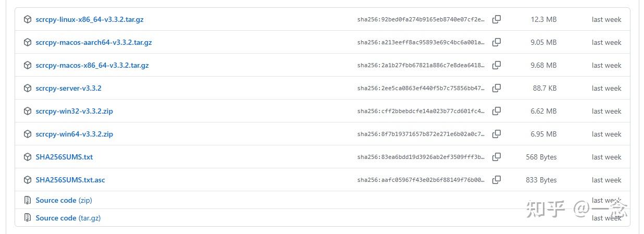Download scrcpy-macos-x86_64-v3.3.2.tar.gz

(x=92, y=65)
